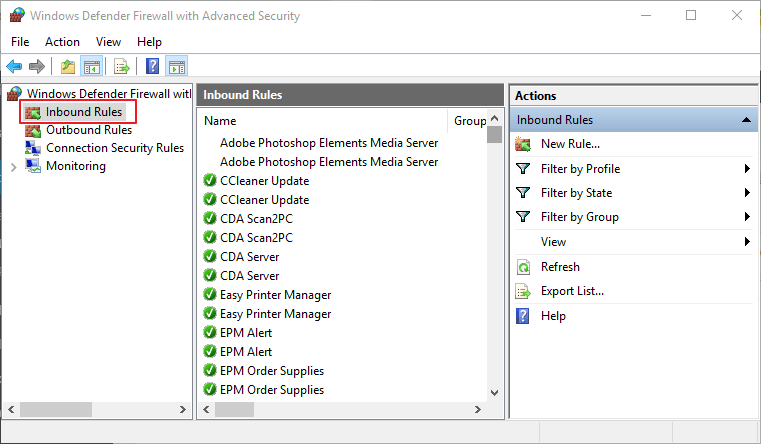The image size is (761, 444).
Task: Open the View menu in menu bar
Action: [108, 42]
